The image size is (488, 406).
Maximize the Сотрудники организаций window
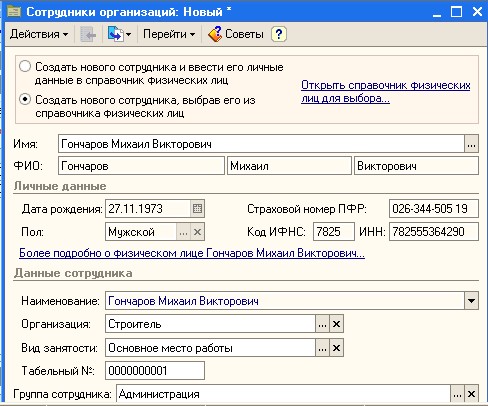(x=456, y=12)
